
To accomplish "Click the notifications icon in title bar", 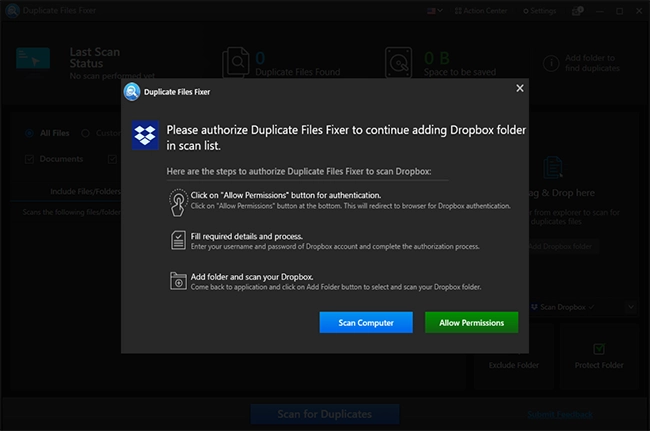I will click(577, 11).
